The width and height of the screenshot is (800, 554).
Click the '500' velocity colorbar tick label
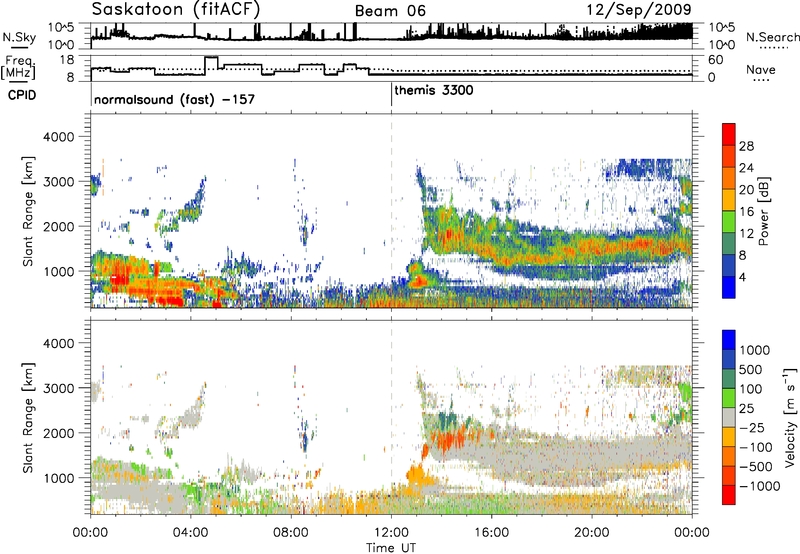pyautogui.click(x=751, y=369)
